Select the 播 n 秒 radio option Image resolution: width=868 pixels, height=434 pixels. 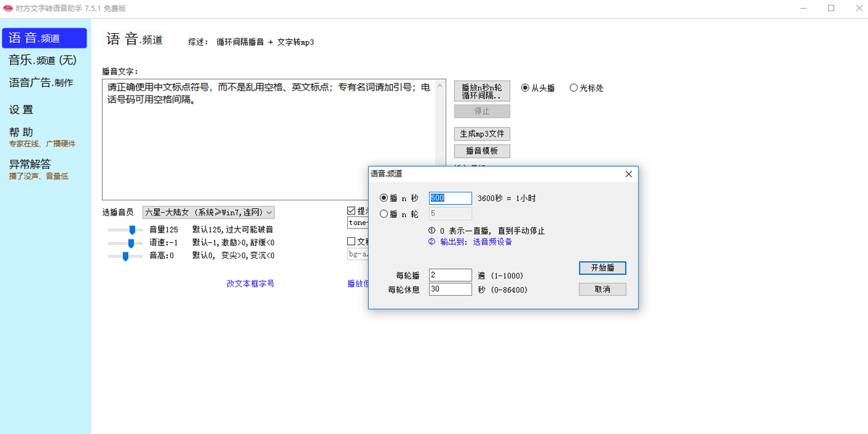pos(384,198)
